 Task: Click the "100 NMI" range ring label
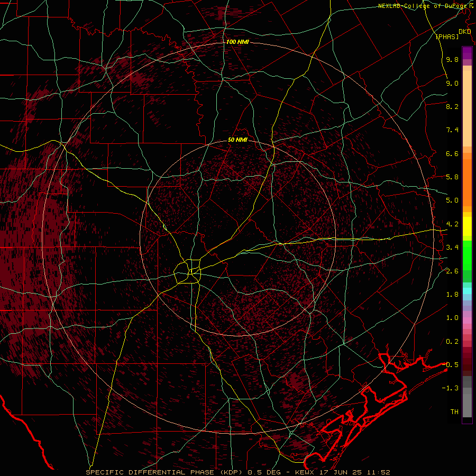tap(237, 42)
